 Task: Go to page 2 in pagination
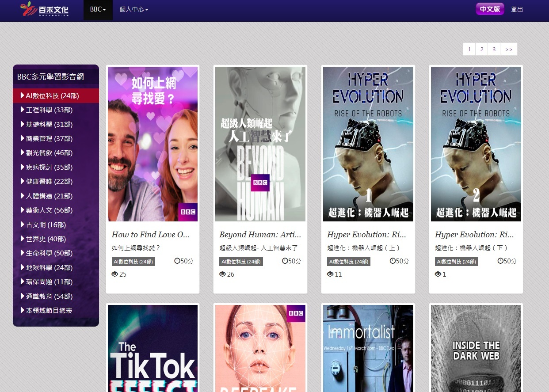pyautogui.click(x=481, y=49)
